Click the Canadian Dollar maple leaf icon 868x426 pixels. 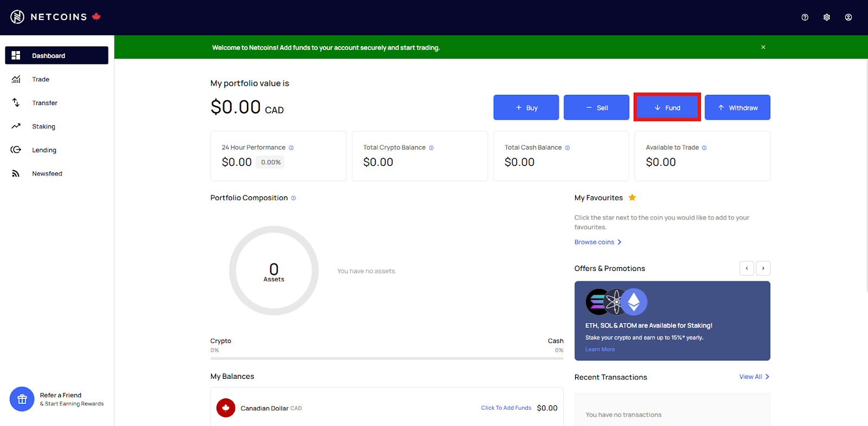226,408
